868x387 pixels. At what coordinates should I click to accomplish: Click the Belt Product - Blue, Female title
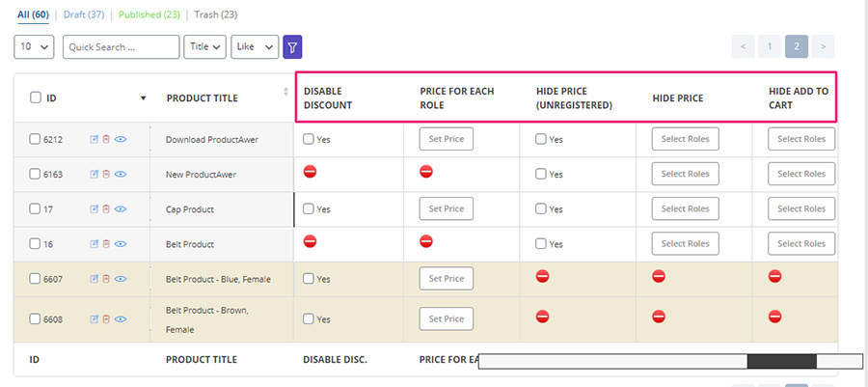(218, 280)
